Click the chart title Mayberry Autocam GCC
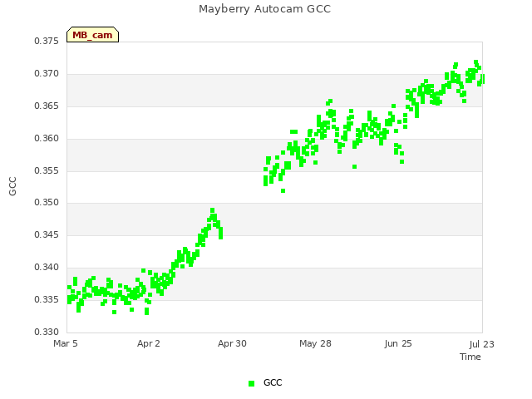 (x=264, y=9)
